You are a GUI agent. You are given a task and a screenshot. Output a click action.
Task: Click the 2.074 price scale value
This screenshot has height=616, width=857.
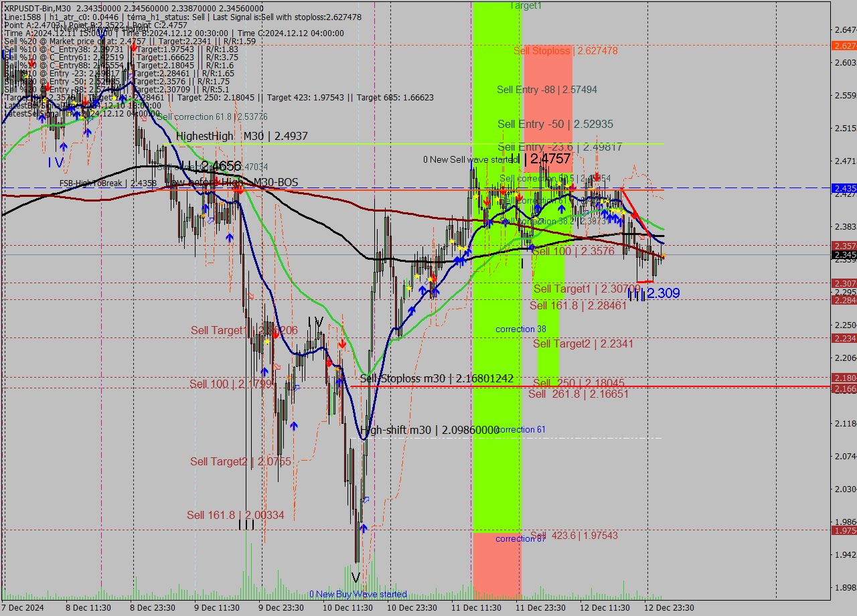tap(845, 457)
